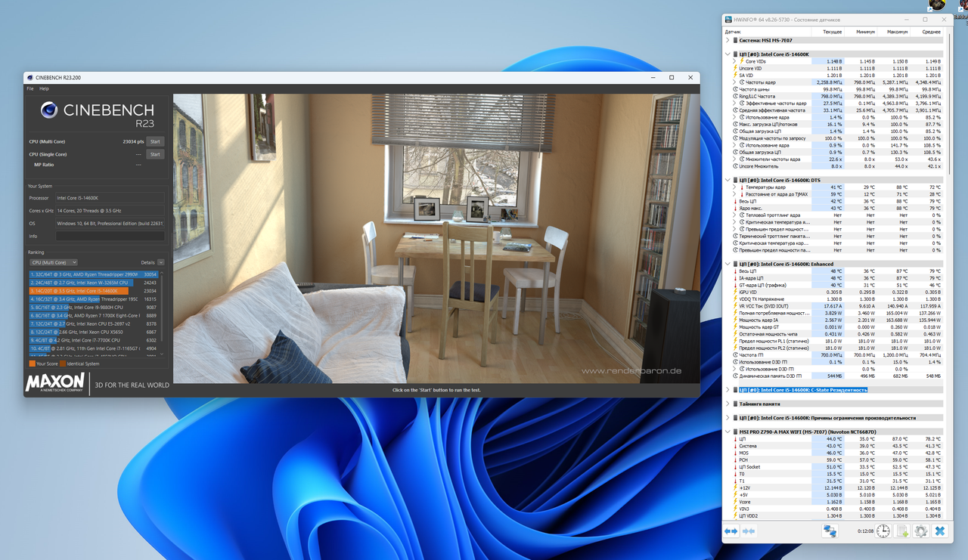Click the lightning icon beside SA VID
Screen dimensions: 968x560
click(x=735, y=76)
